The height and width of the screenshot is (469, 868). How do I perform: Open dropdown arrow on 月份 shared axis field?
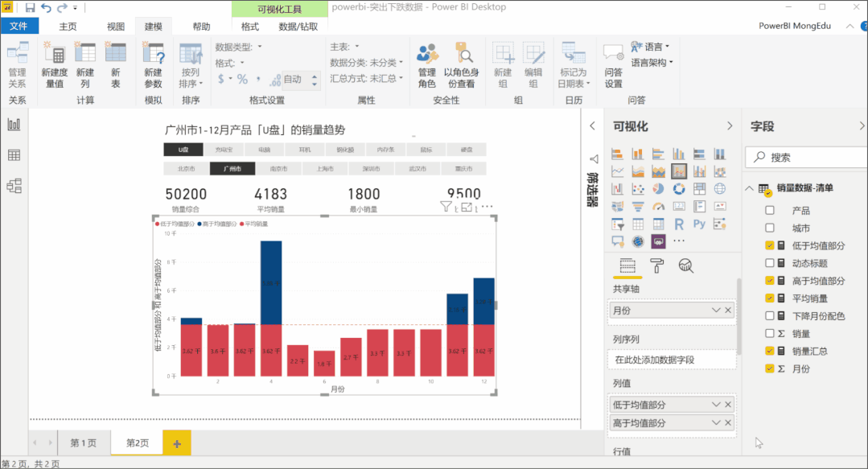click(x=715, y=311)
